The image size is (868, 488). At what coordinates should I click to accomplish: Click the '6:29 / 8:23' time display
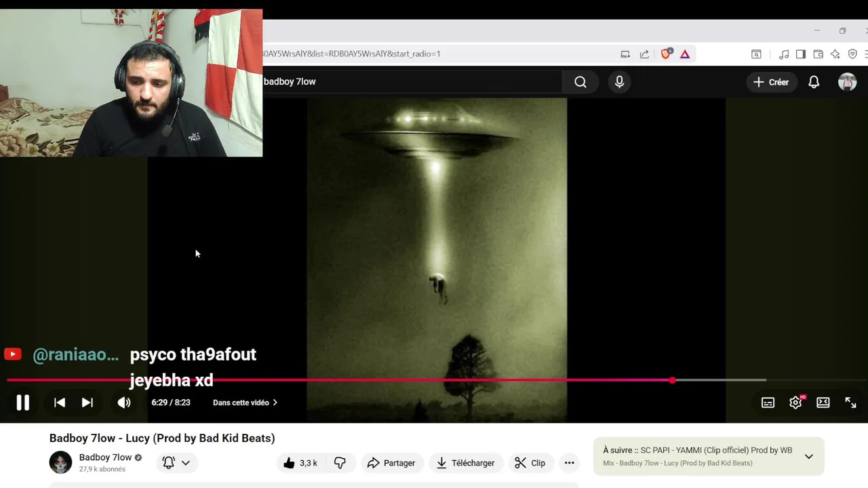point(171,403)
